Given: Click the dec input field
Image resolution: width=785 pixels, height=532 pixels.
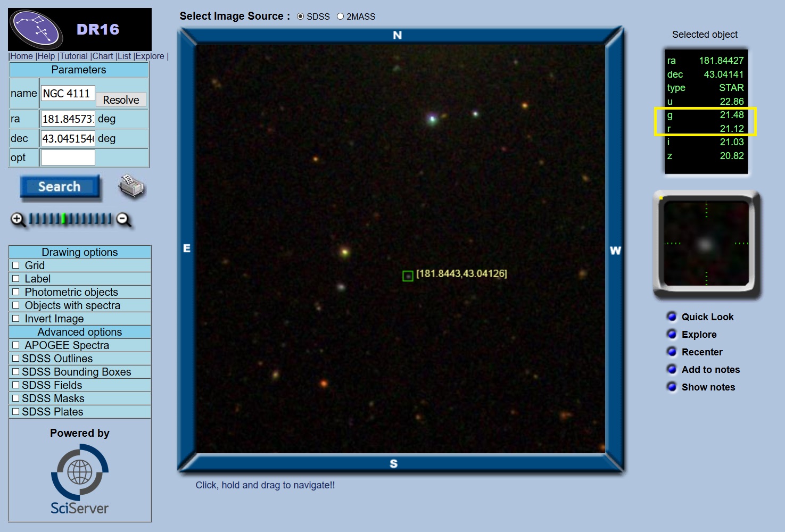Looking at the screenshot, I should (x=68, y=138).
